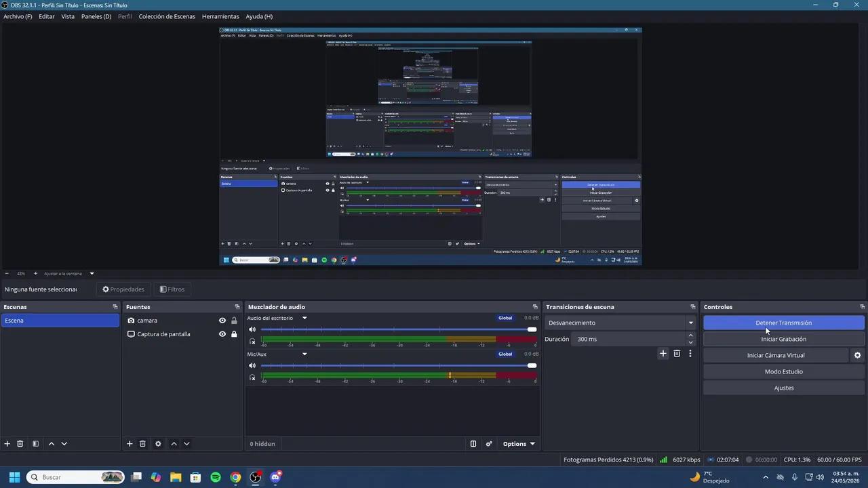868x488 pixels.
Task: Add a new source in Fuentes panel
Action: point(130,444)
